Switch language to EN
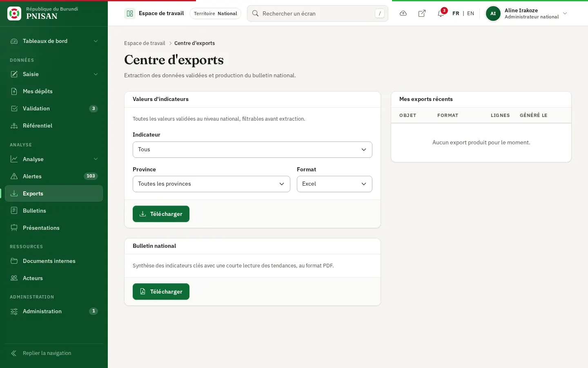 (470, 13)
